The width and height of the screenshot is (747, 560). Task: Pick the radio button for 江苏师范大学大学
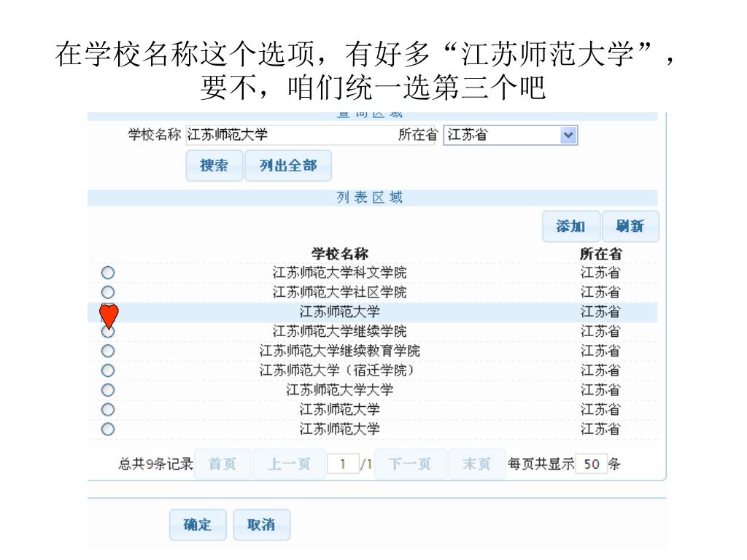click(x=108, y=390)
